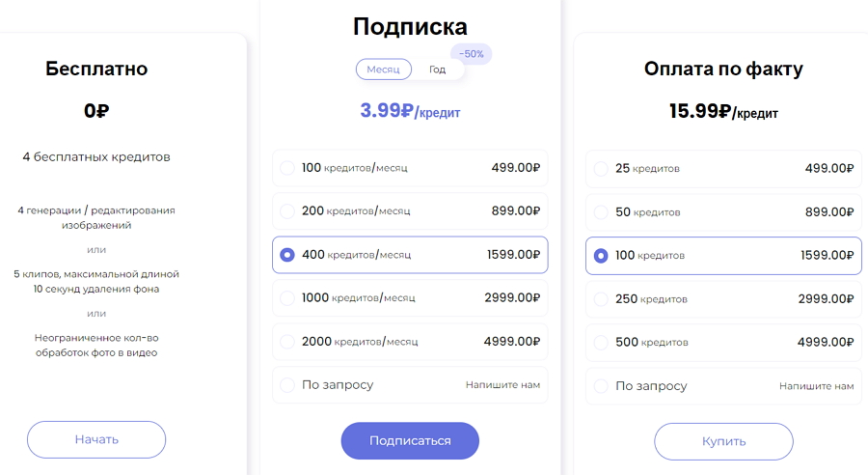Image resolution: width=868 pixels, height=475 pixels.
Task: Switch billing to Месяц tab
Action: (x=383, y=70)
